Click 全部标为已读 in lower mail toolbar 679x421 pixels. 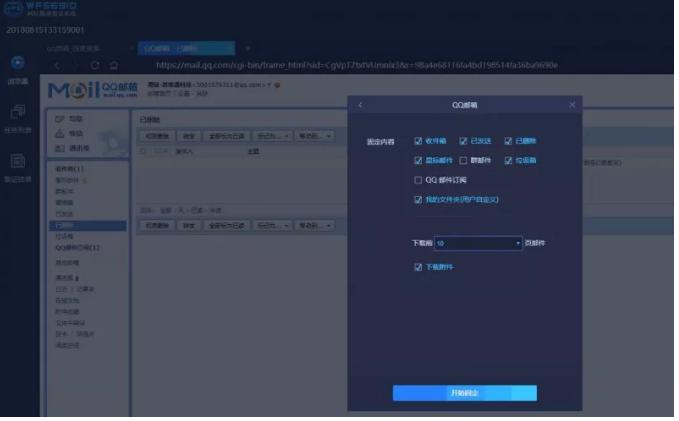226,226
